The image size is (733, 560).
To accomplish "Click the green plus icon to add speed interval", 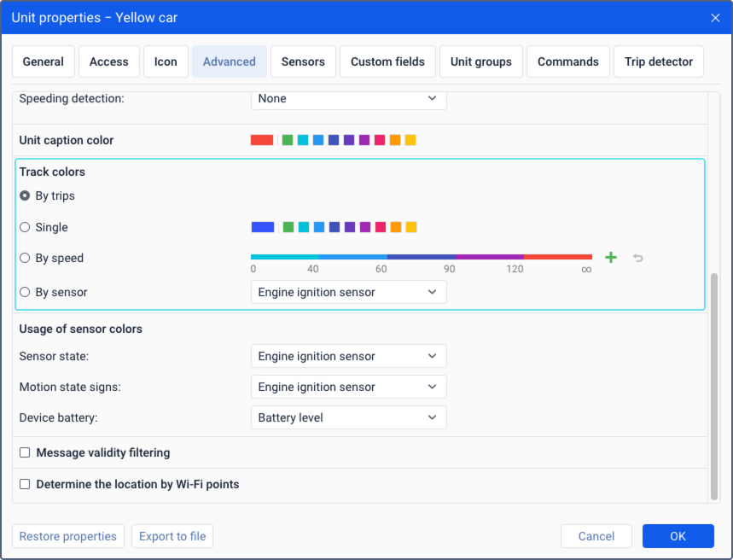I will [x=610, y=258].
